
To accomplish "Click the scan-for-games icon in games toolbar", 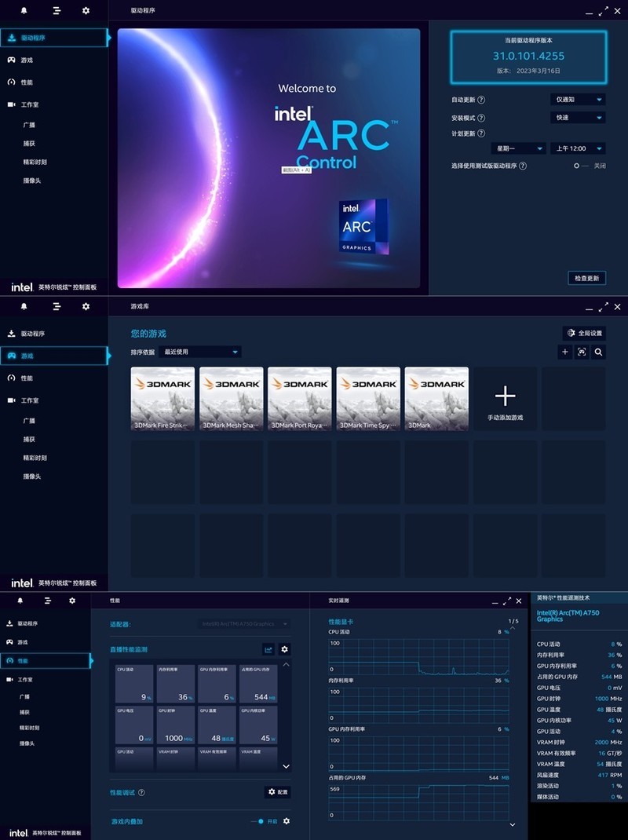I will (582, 352).
